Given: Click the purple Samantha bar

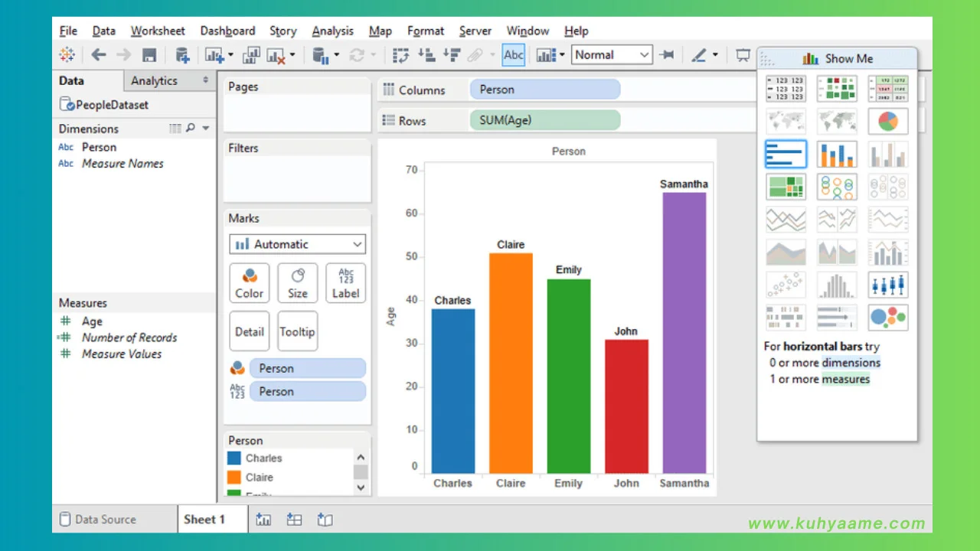Looking at the screenshot, I should coord(684,332).
